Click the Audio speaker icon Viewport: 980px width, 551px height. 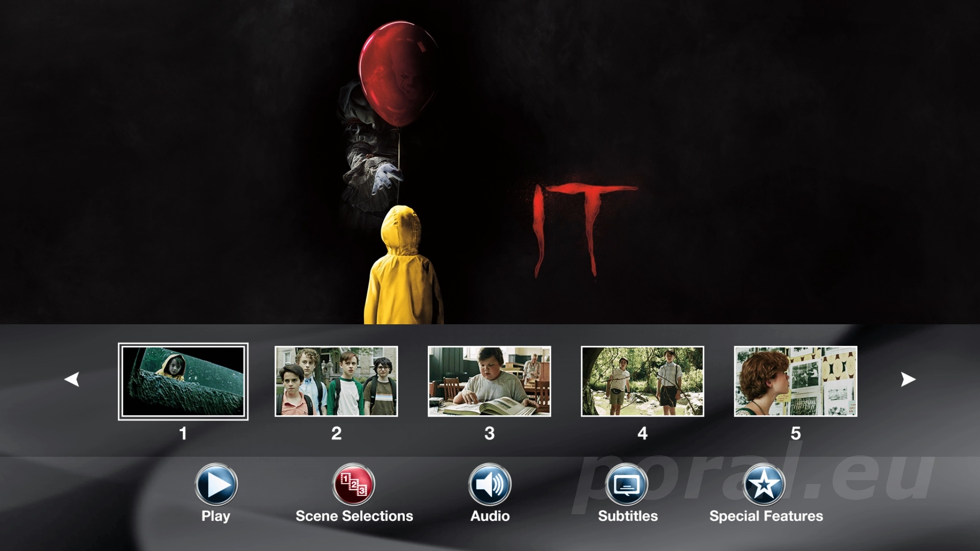490,485
